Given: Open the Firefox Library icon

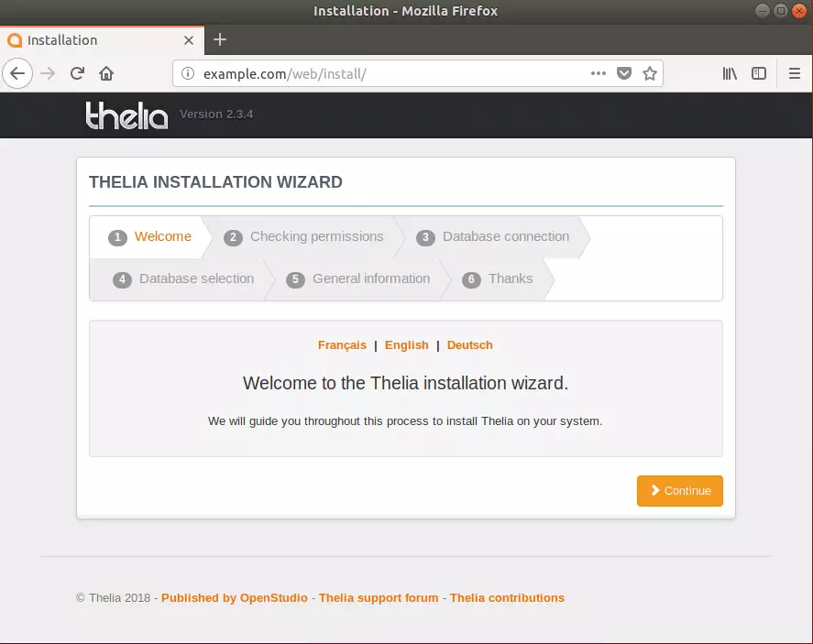Looking at the screenshot, I should (730, 73).
